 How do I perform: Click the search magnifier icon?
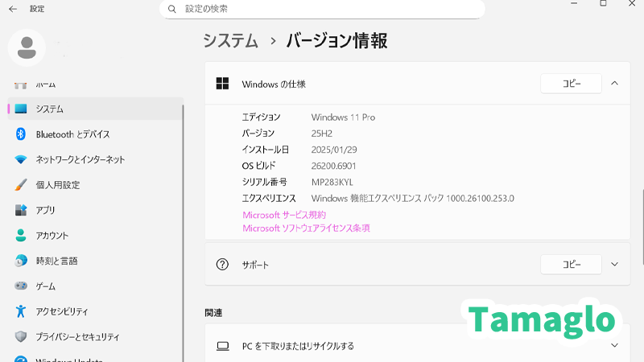tap(172, 9)
